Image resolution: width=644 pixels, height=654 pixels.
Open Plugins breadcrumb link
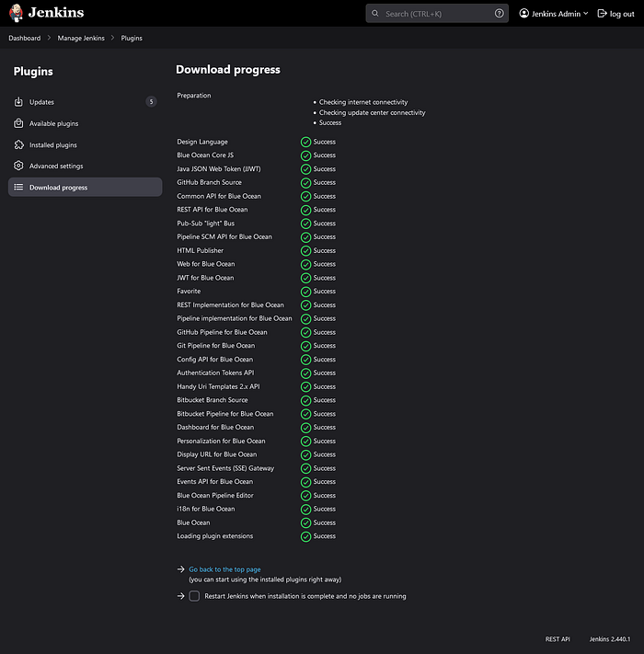132,38
